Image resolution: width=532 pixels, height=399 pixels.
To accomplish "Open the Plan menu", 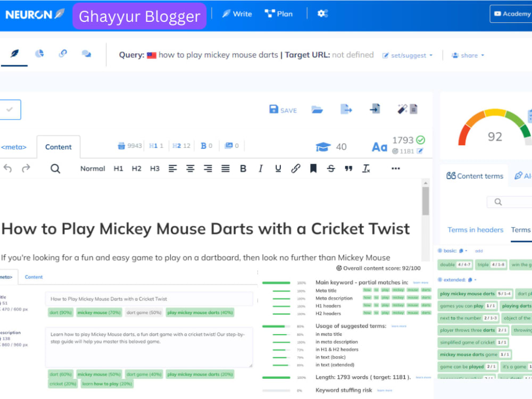I will point(279,14).
